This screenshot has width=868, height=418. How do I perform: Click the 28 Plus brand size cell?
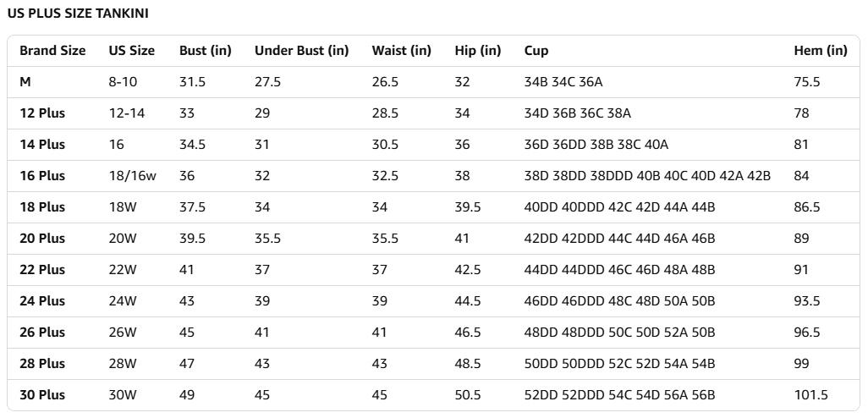click(x=42, y=364)
